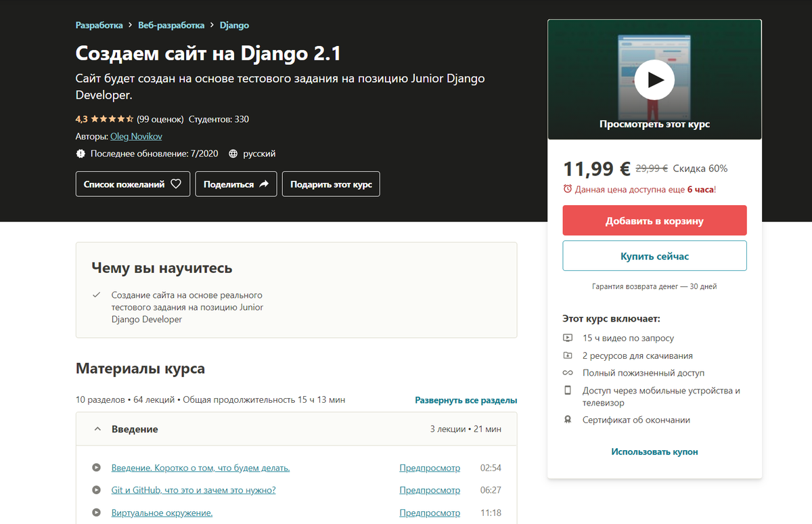Click 'Полный пожизненный доступ' text
This screenshot has width=812, height=524.
coord(644,373)
